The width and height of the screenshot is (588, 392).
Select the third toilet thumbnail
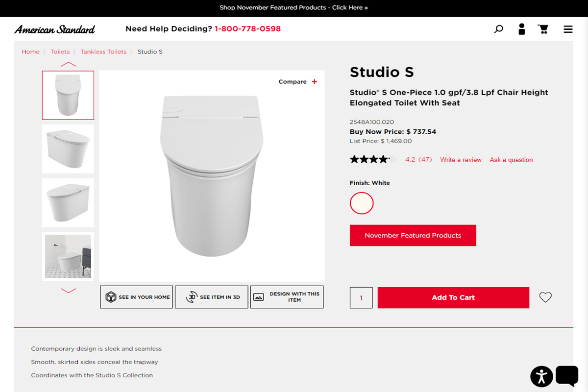click(68, 203)
